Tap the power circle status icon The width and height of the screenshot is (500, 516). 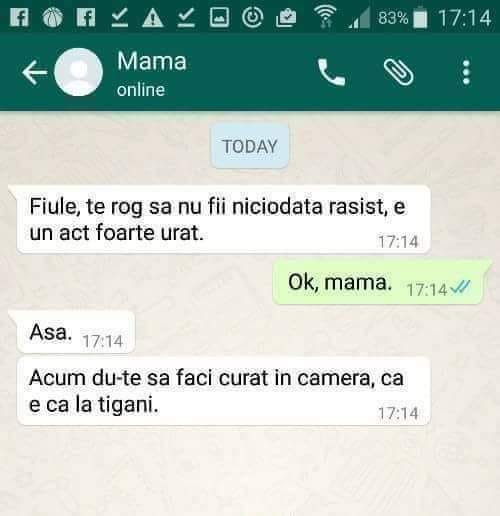(x=252, y=17)
